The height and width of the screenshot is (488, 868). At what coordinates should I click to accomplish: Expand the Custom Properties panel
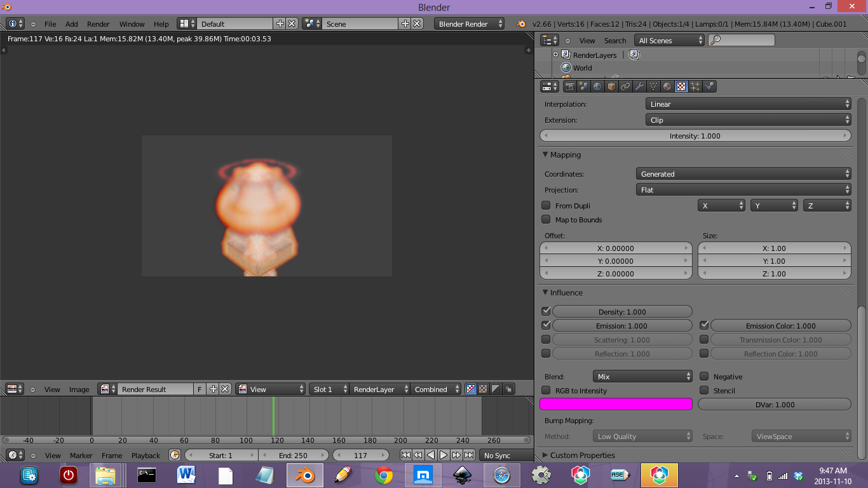[x=545, y=455]
